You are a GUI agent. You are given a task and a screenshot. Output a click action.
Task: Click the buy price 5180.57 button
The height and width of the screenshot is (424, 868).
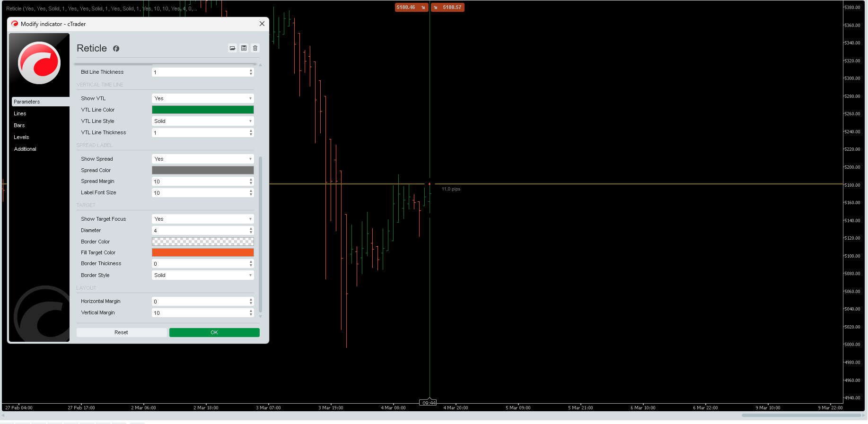(x=447, y=8)
